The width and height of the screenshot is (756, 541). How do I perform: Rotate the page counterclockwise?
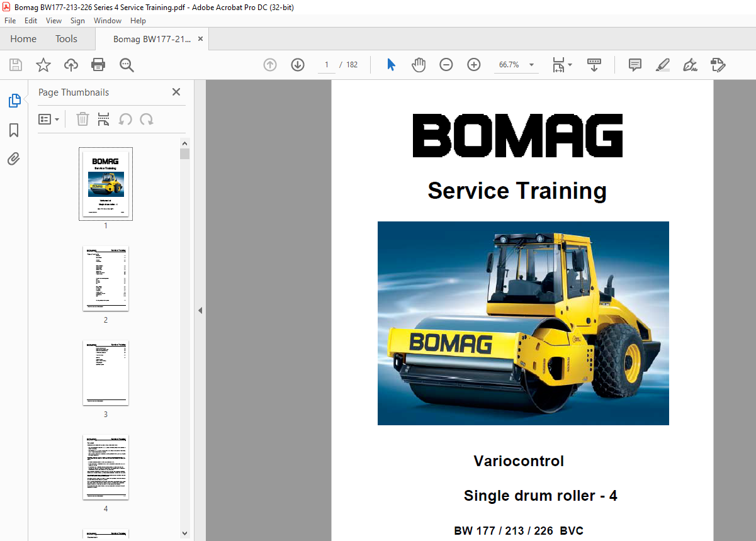point(125,119)
